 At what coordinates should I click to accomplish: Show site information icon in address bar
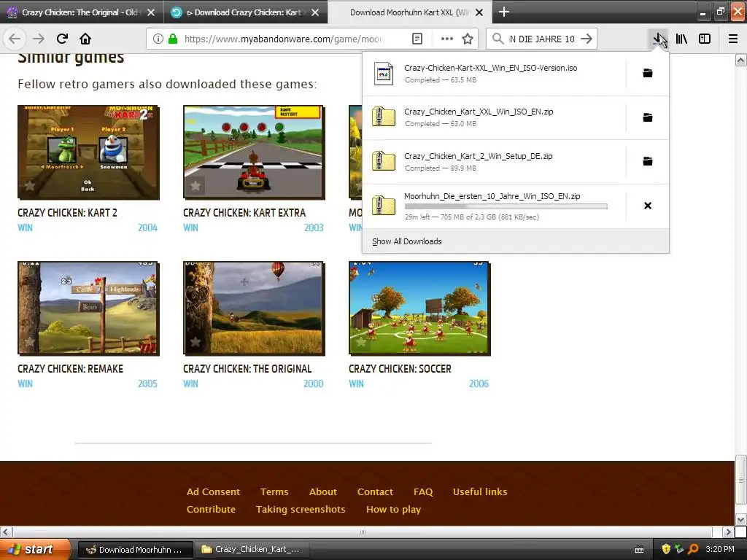[x=158, y=39]
